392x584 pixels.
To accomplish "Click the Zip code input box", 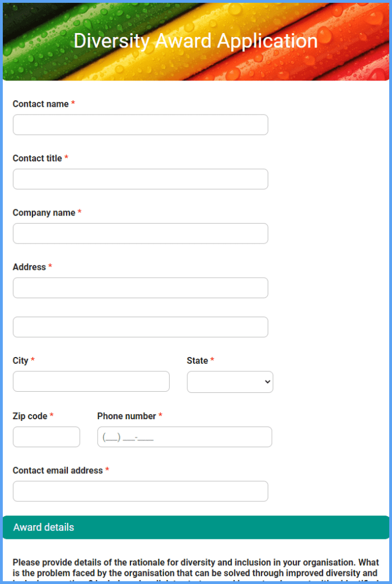I will coord(46,436).
